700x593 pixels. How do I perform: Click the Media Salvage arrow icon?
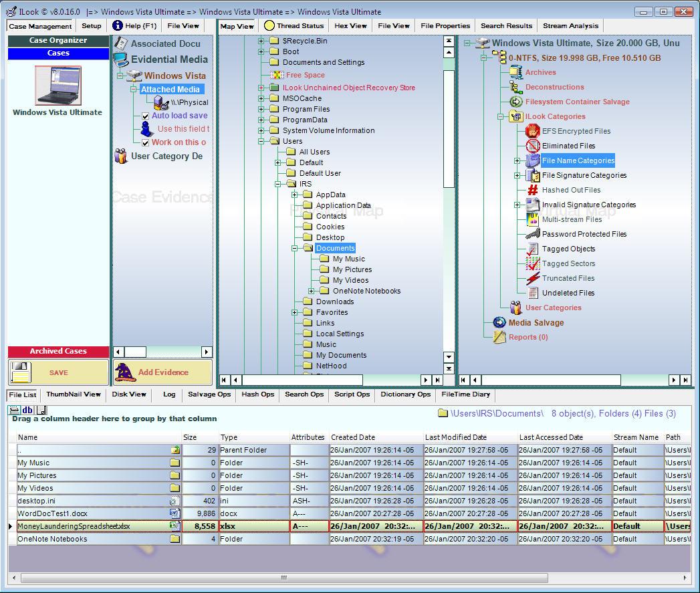(499, 322)
